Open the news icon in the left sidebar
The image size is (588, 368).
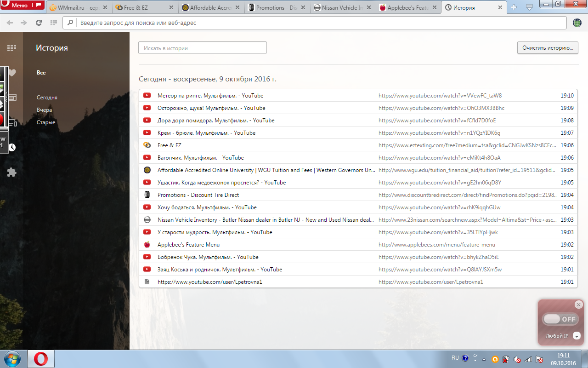tap(11, 98)
